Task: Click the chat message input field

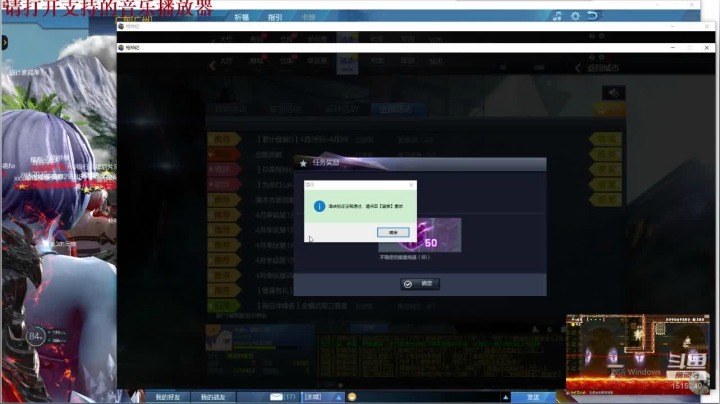Action: tap(429, 397)
